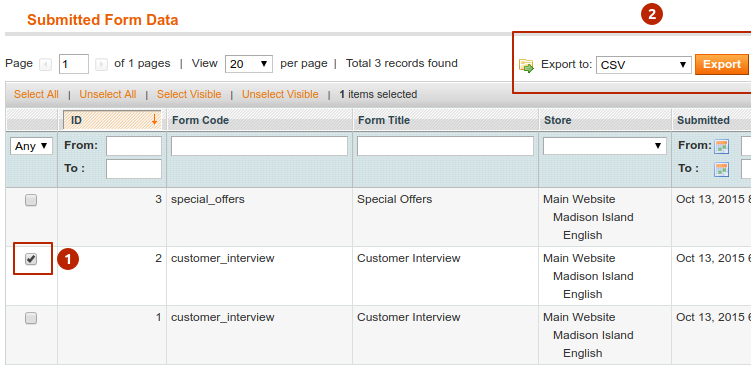
Task: Click the Form Code filter input field
Action: (259, 146)
